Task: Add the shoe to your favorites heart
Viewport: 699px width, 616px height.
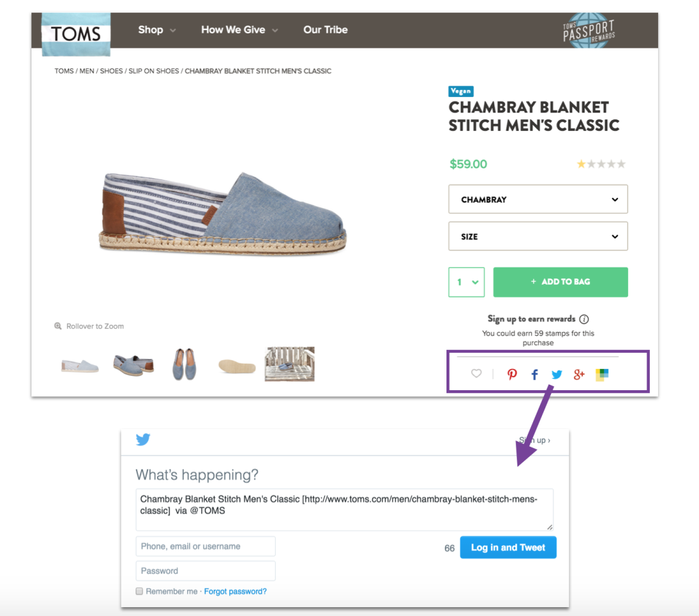Action: 476,374
